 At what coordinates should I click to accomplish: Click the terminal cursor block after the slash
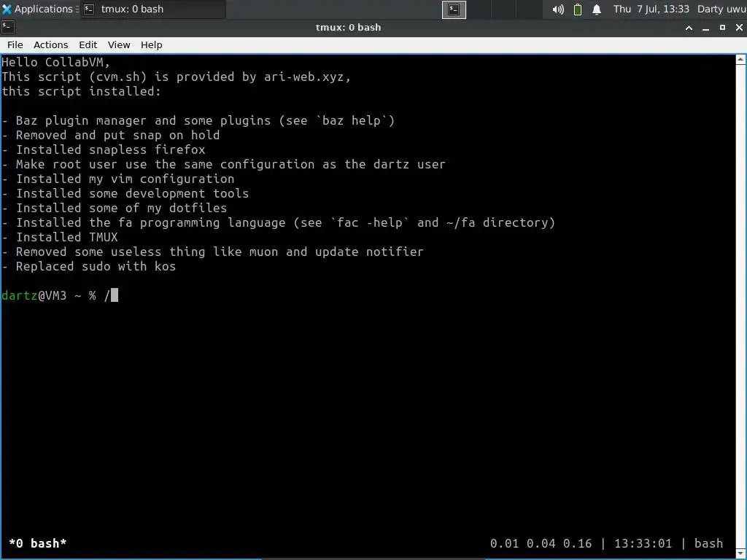pyautogui.click(x=115, y=295)
